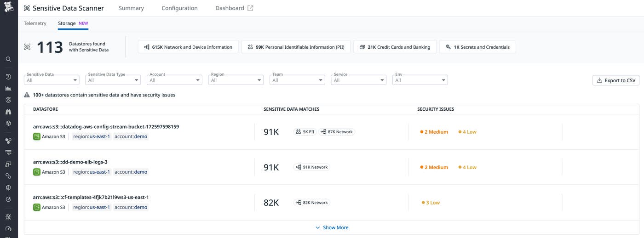644x238 pixels.
Task: Click the 3 Low security issues
Action: pyautogui.click(x=431, y=203)
